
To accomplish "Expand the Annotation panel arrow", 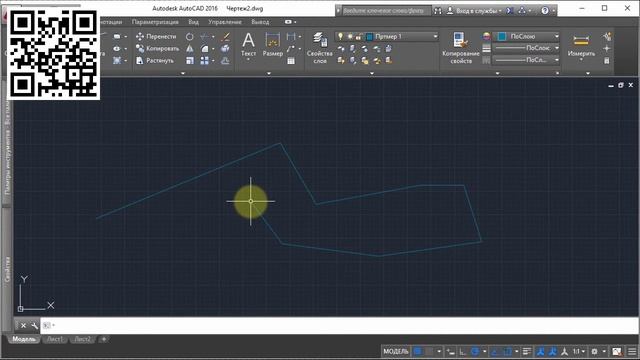I will 269,73.
